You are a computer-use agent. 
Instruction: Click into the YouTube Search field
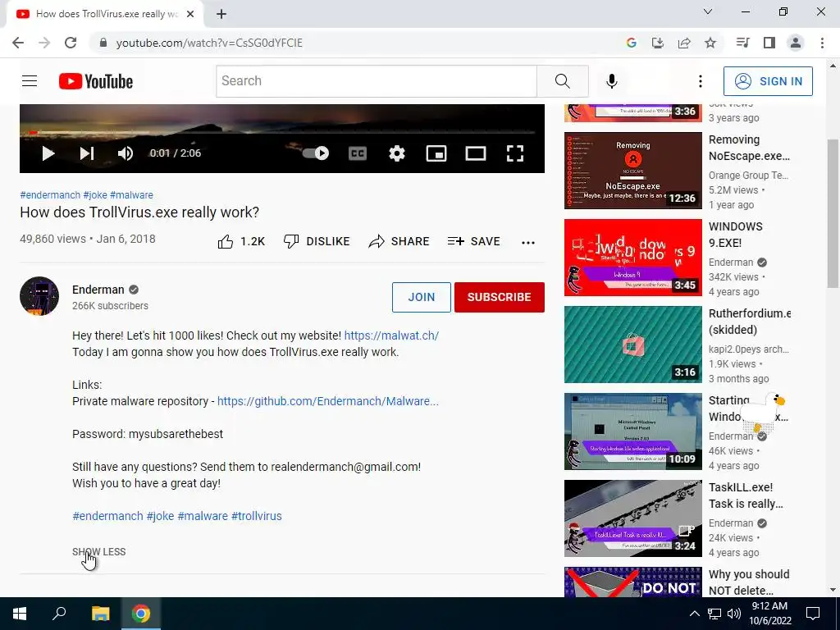376,81
